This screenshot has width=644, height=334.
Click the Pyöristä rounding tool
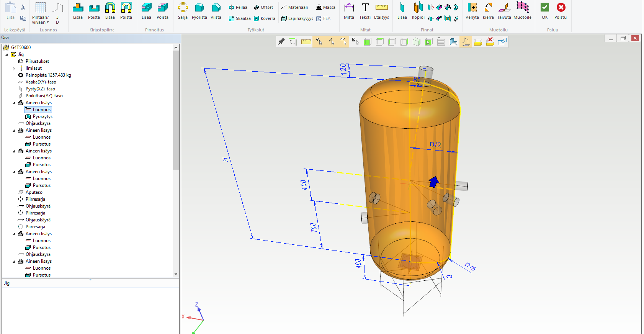pos(199,11)
